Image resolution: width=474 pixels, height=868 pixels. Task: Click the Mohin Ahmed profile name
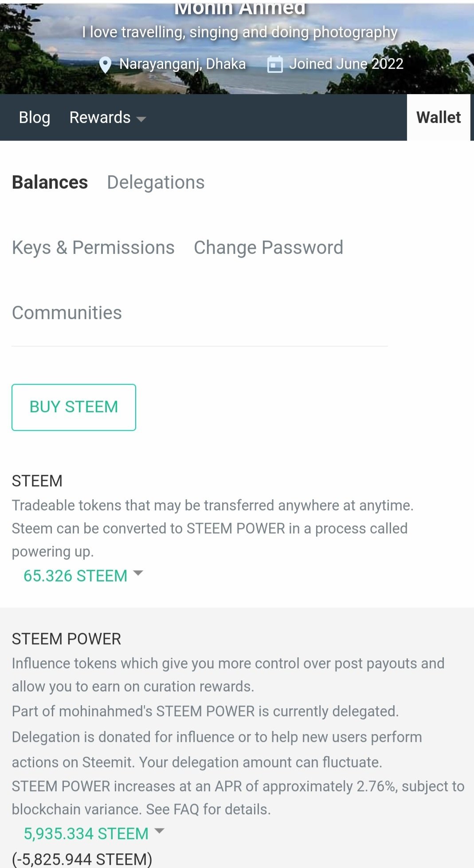click(x=239, y=9)
